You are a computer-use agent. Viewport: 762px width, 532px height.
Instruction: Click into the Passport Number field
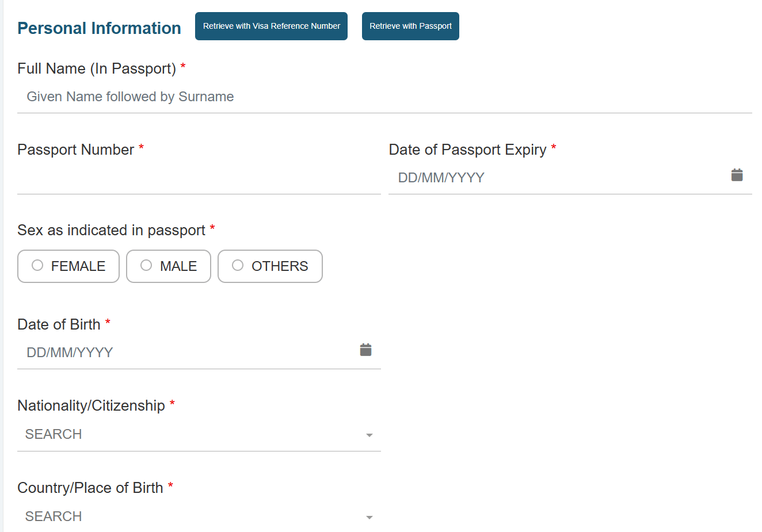(199, 178)
